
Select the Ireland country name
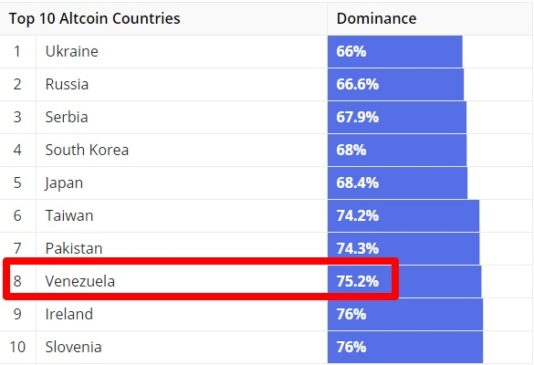69,314
